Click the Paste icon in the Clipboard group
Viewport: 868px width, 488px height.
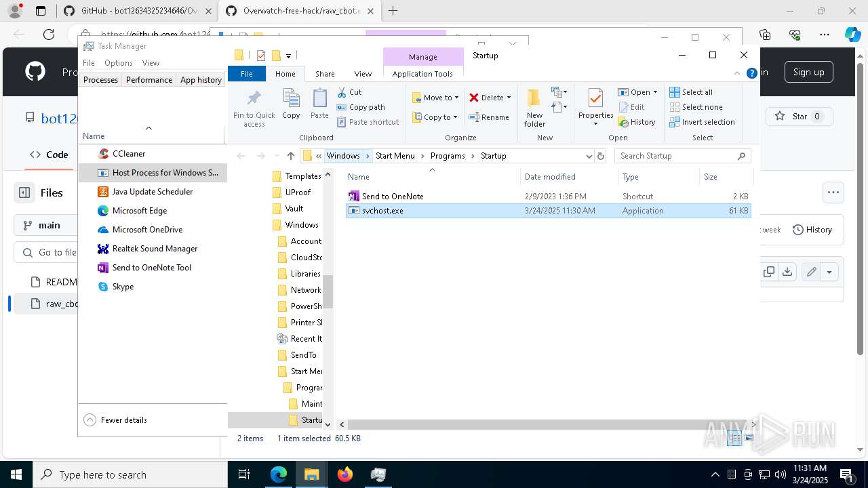pos(319,104)
